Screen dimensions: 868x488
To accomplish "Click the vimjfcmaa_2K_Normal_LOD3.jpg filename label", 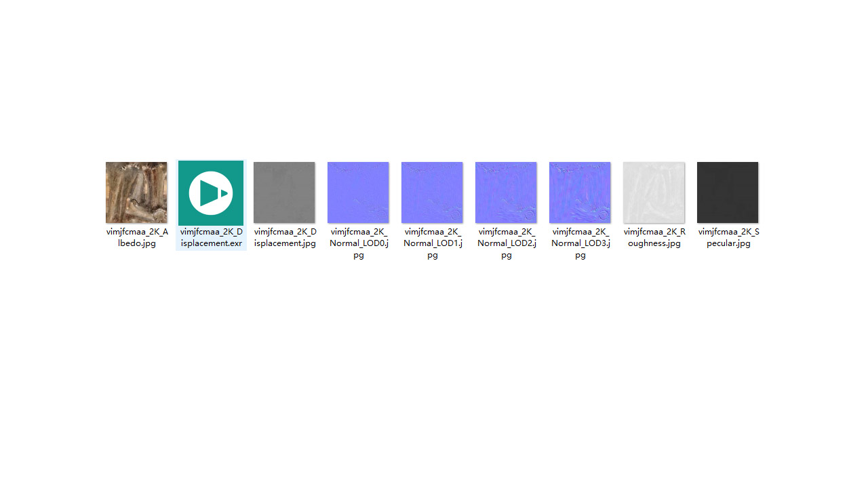I will [580, 243].
